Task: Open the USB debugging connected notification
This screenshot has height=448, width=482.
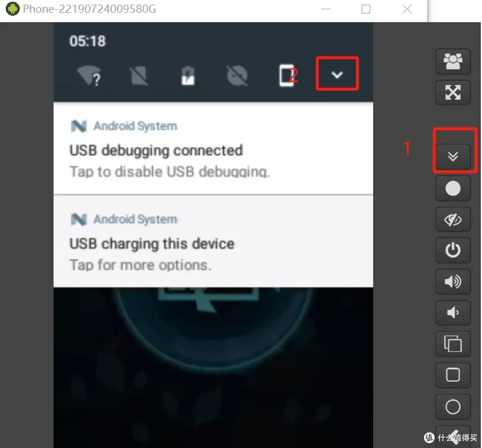Action: 213,148
